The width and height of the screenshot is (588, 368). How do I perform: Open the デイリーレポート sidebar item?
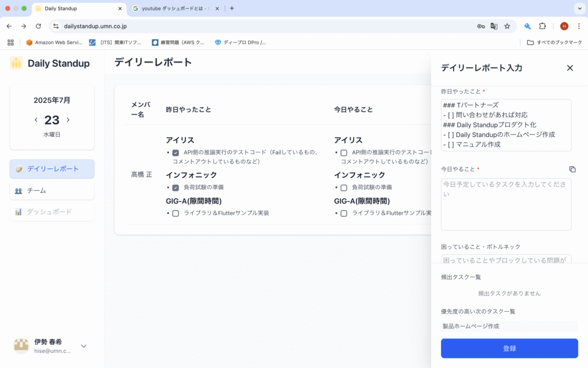(x=52, y=169)
